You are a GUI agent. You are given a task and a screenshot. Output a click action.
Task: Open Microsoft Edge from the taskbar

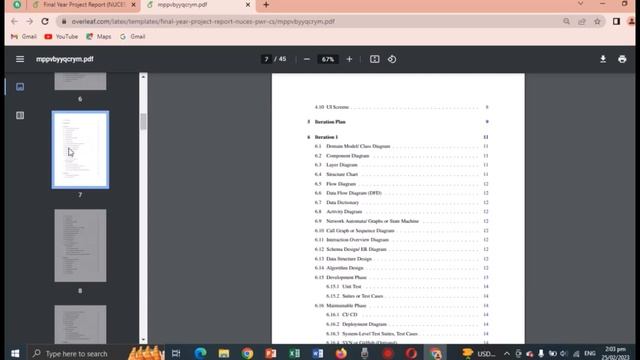pyautogui.click(x=200, y=353)
